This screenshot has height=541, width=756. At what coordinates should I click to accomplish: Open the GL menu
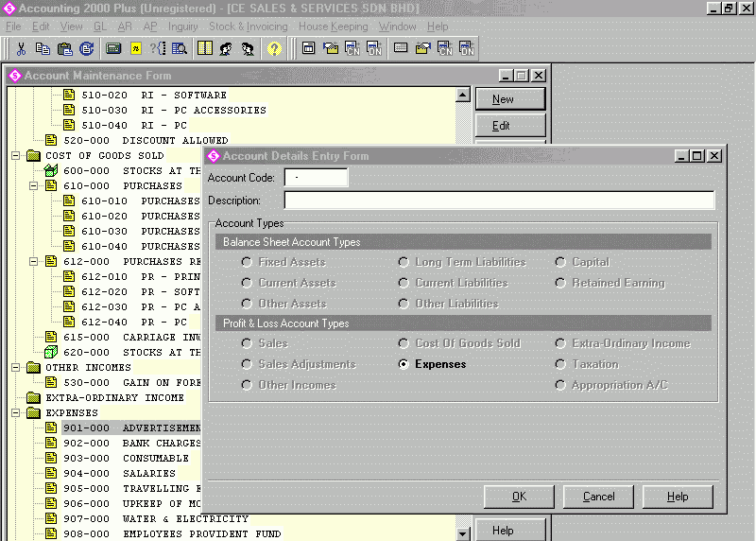(x=100, y=26)
